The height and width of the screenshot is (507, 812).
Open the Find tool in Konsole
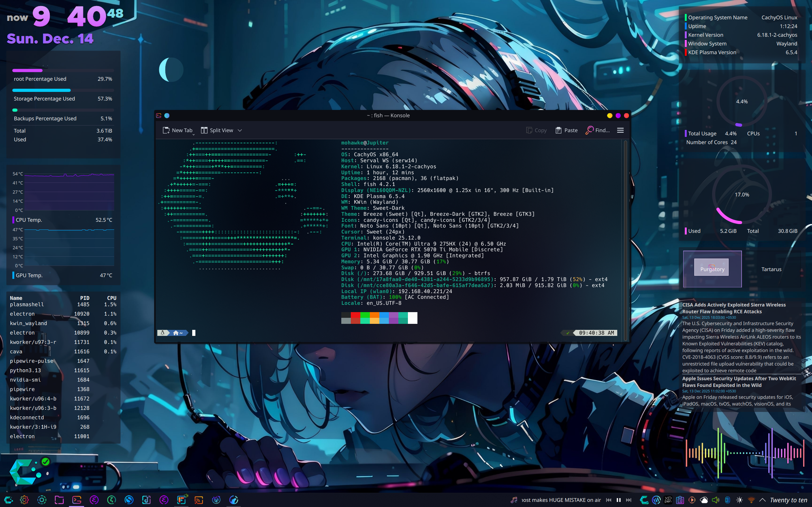(x=597, y=130)
